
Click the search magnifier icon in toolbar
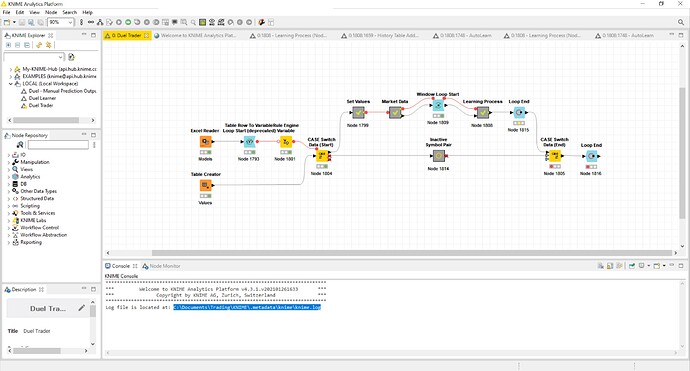(x=681, y=22)
